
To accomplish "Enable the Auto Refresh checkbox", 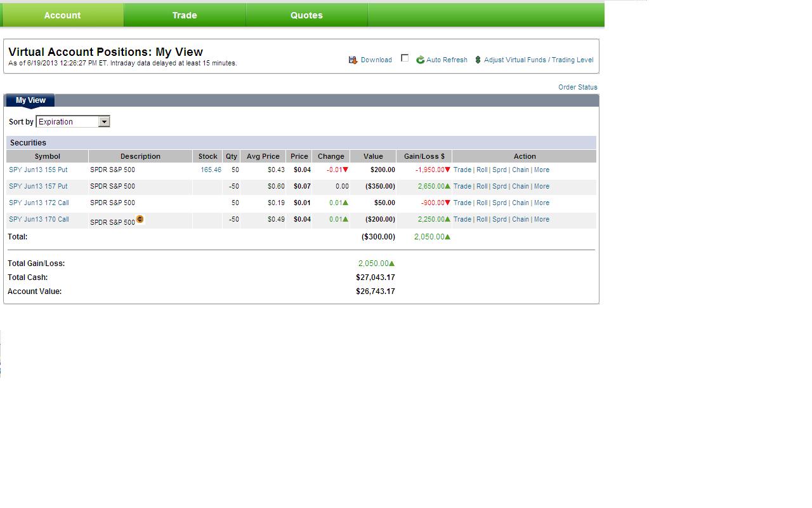I will 405,58.
